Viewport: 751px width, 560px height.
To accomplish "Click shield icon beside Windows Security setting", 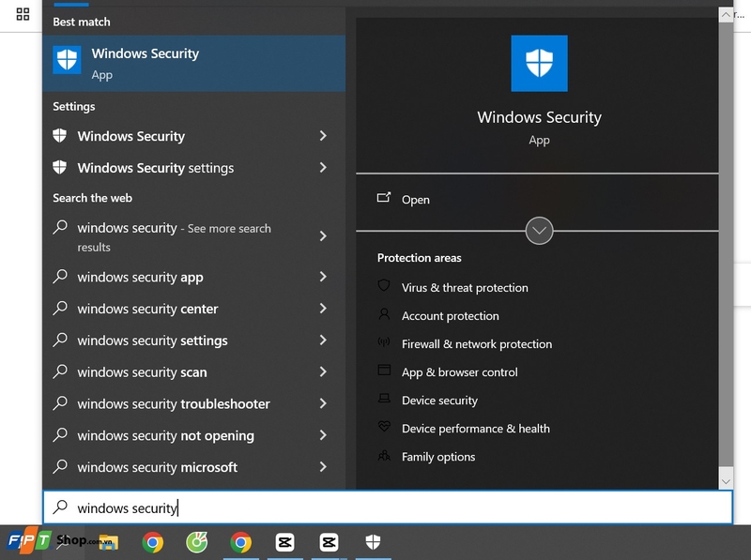I will (x=59, y=135).
